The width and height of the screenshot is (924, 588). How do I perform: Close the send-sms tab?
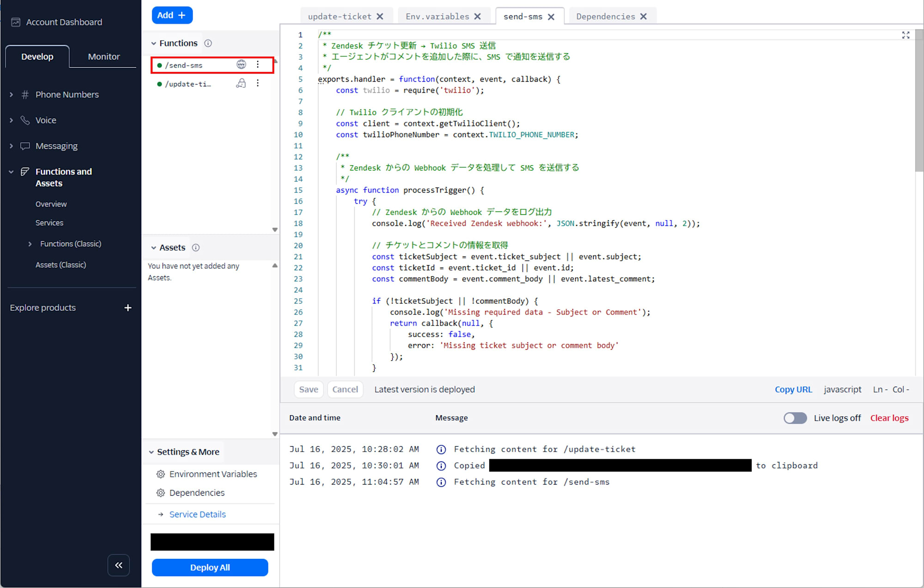[551, 17]
